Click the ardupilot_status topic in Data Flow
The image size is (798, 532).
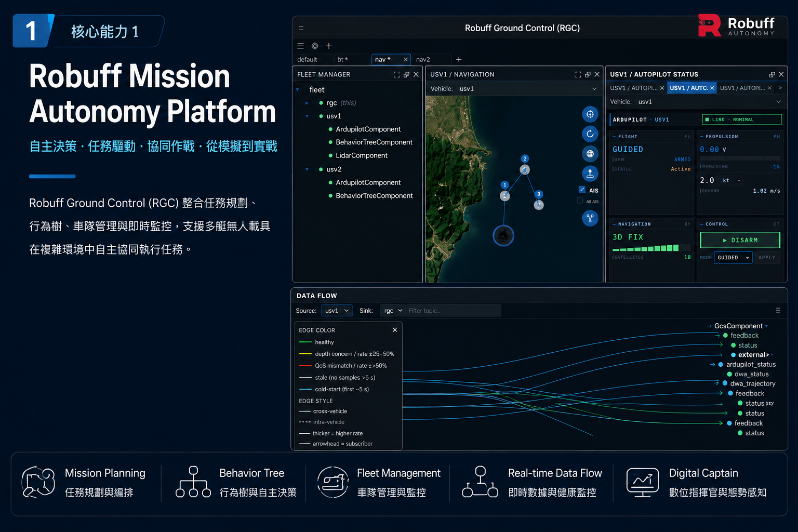(751, 365)
